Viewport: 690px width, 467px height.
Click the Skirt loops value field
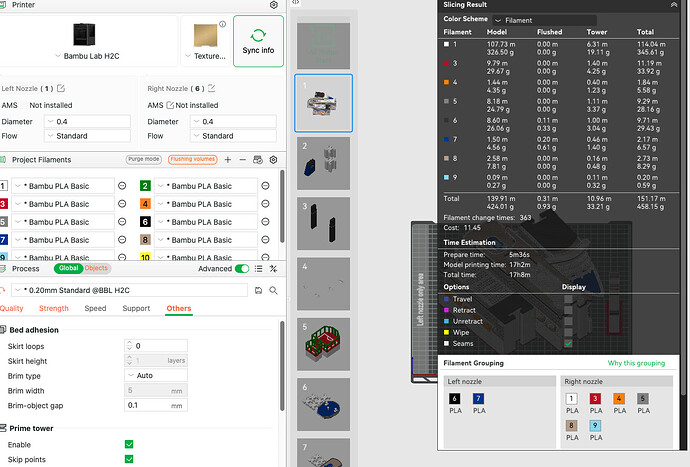(156, 346)
